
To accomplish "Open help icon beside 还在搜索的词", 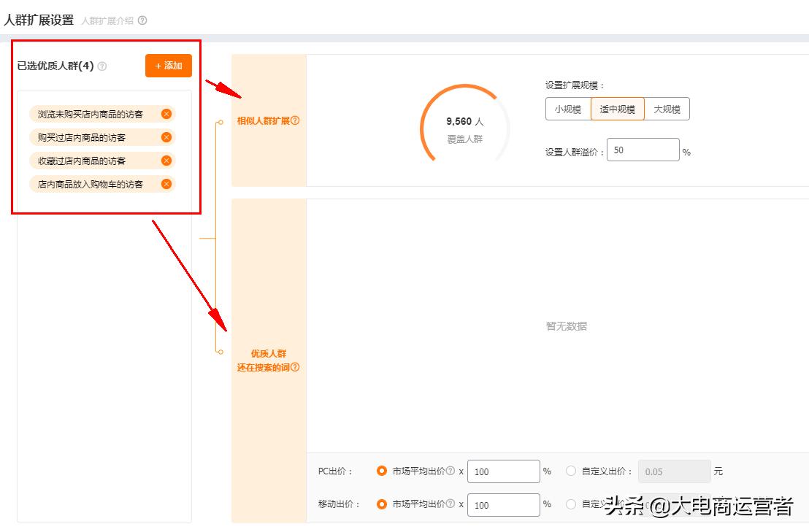I will click(295, 367).
